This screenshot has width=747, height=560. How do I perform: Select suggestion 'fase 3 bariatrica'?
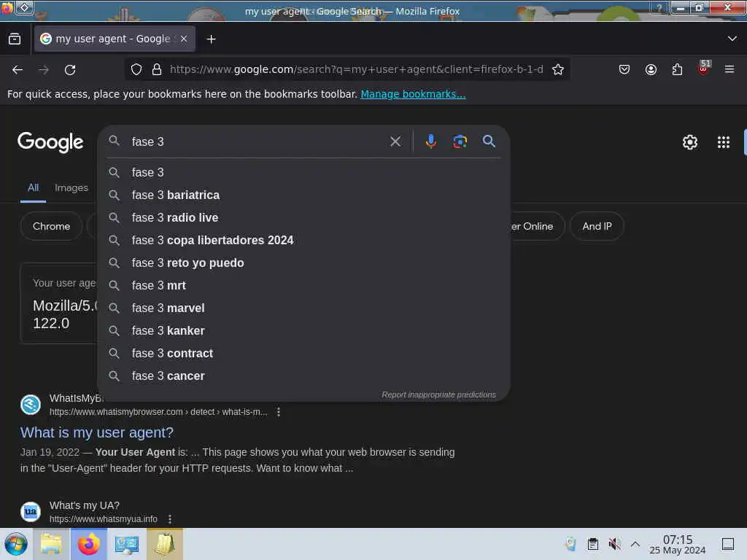coord(303,195)
